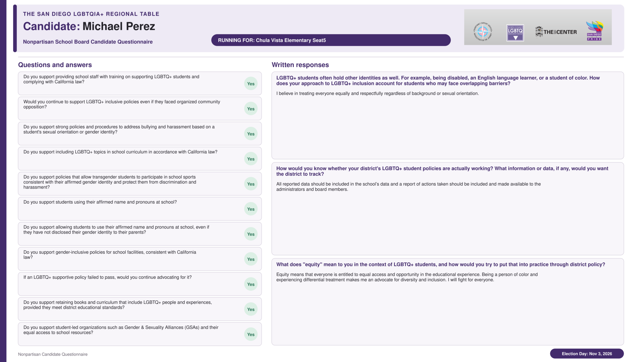Image resolution: width=644 pixels, height=362 pixels.
Task: Click the Yes badge for staff training question
Action: coord(251,84)
